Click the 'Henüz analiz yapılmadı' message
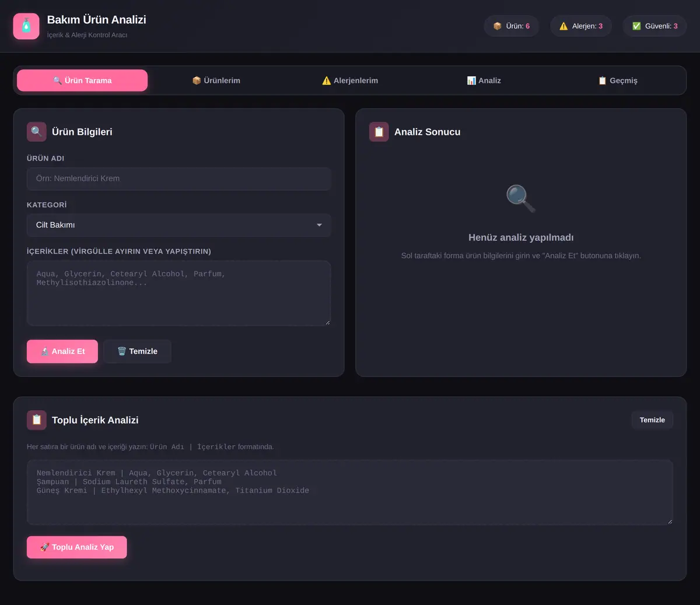 coord(521,237)
